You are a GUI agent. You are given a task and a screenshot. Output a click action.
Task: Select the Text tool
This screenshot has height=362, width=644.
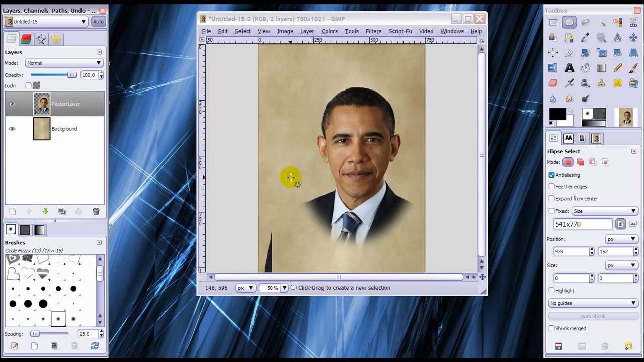click(569, 68)
